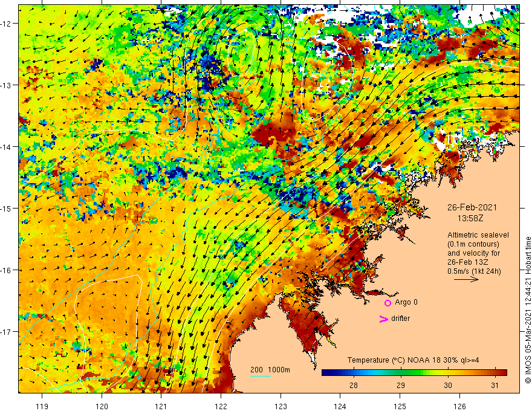Image resolution: width=532 pixels, height=411 pixels.
Task: Click the longitude label 121
Action: (x=161, y=406)
